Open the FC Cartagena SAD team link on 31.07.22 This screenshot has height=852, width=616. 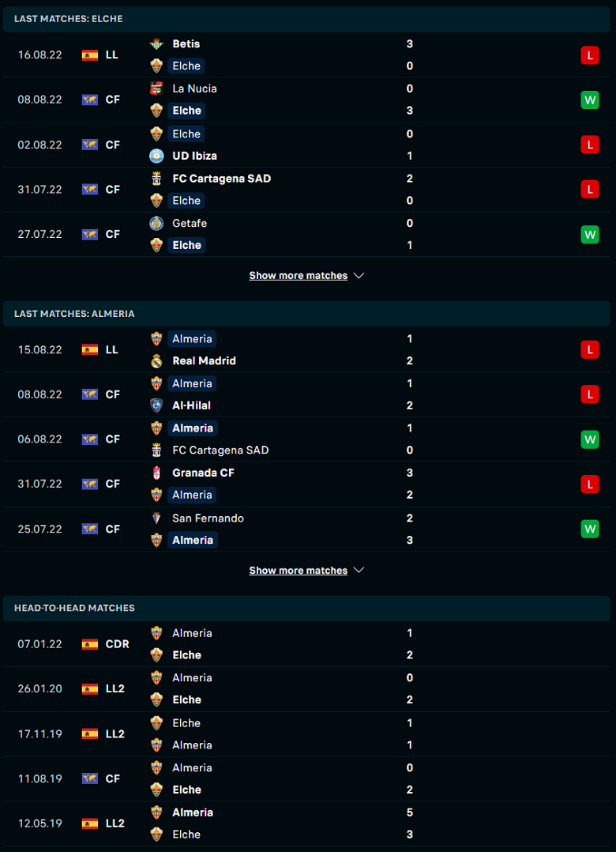tap(221, 179)
